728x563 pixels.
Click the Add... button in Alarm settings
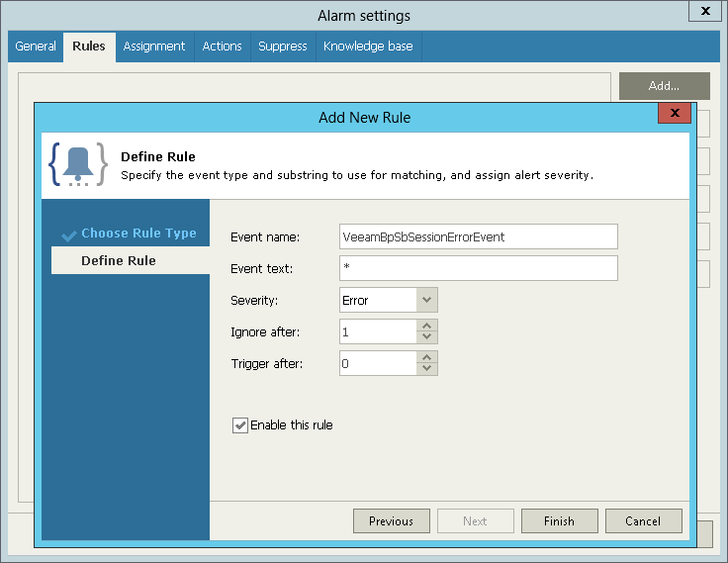click(664, 86)
